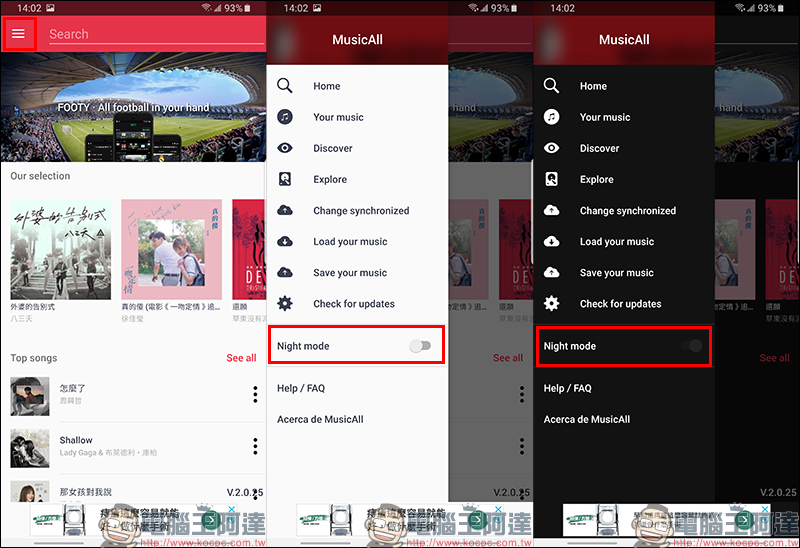Open Help / FAQ in dark menu

click(x=567, y=388)
